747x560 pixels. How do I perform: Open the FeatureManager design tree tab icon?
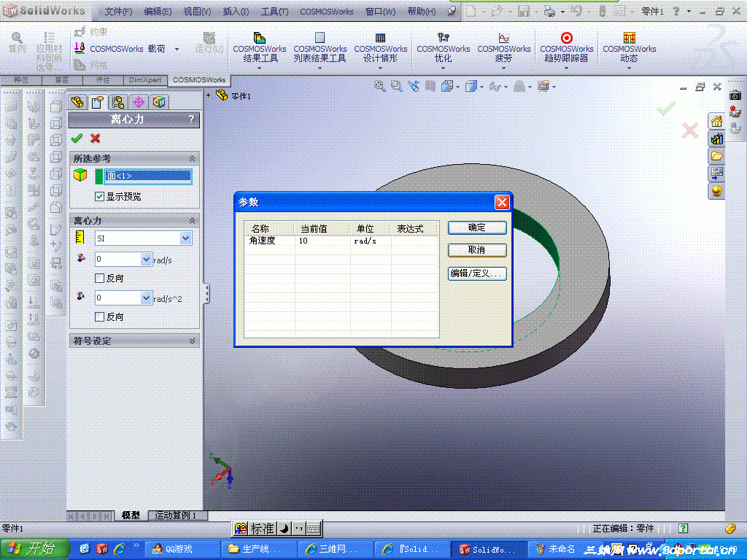(x=77, y=102)
